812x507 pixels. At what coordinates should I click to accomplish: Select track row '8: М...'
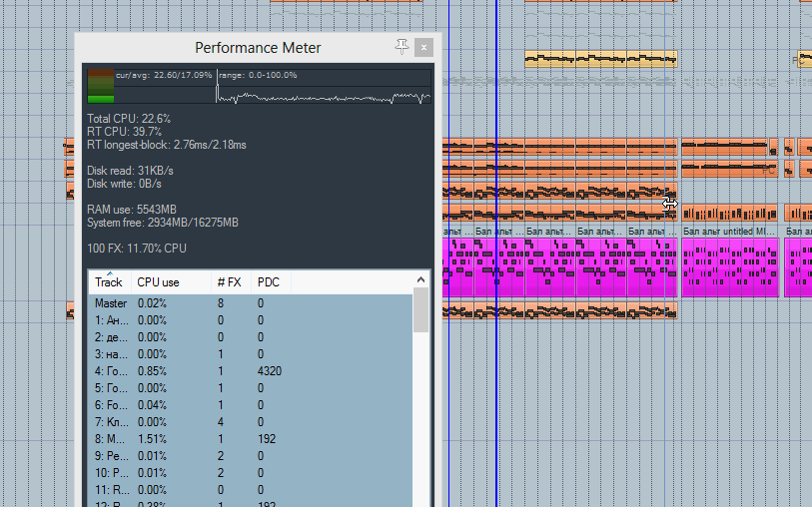click(251, 439)
